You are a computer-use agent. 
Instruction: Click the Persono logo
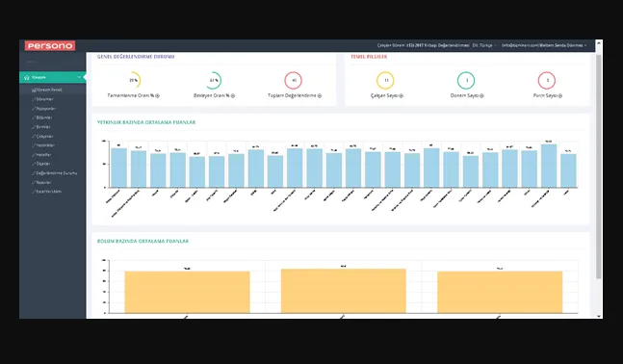(x=50, y=45)
